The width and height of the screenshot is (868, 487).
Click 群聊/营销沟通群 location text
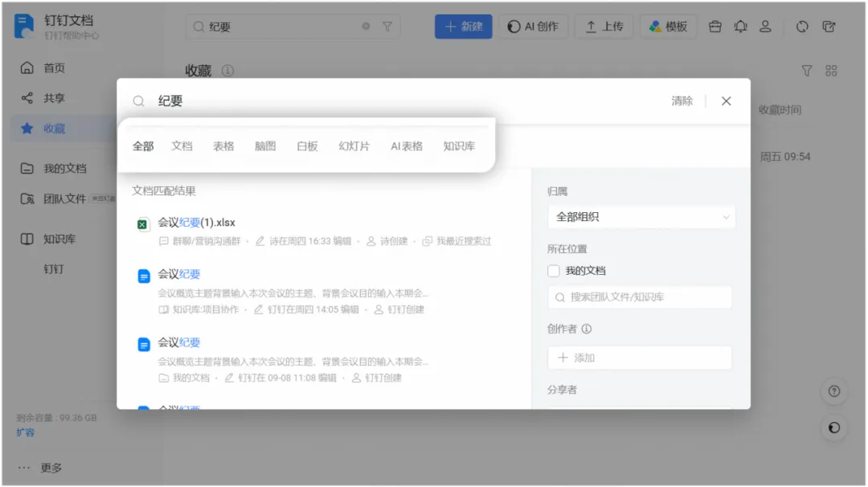coord(207,241)
